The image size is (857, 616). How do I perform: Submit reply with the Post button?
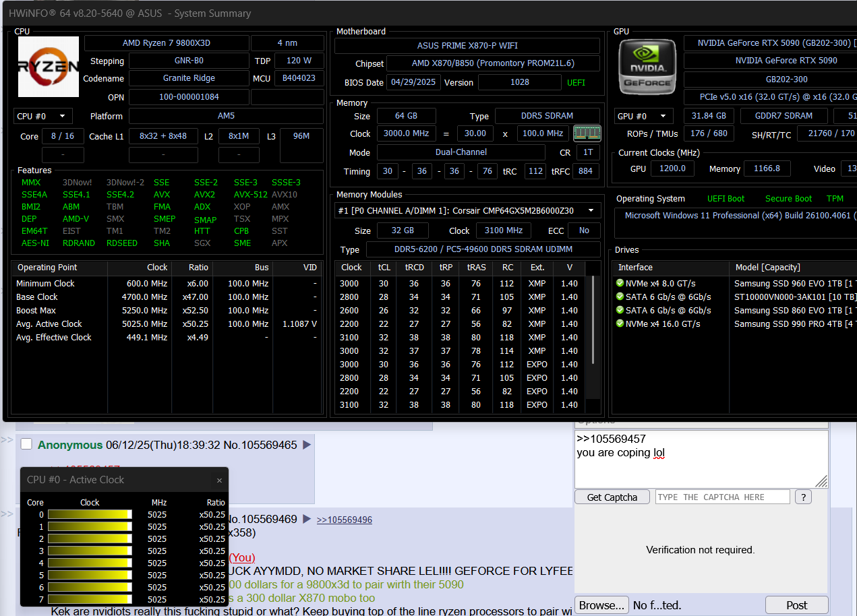[x=797, y=605]
